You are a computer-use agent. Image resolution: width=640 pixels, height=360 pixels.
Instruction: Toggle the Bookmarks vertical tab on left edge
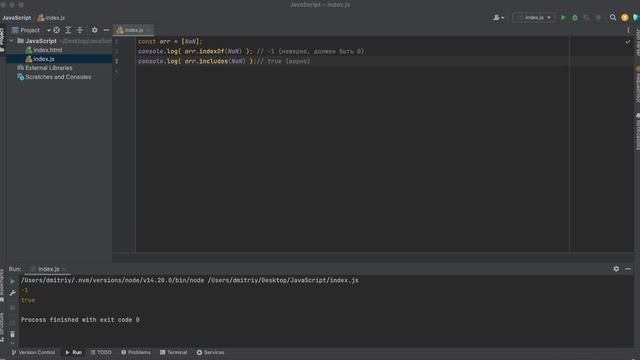point(2,286)
